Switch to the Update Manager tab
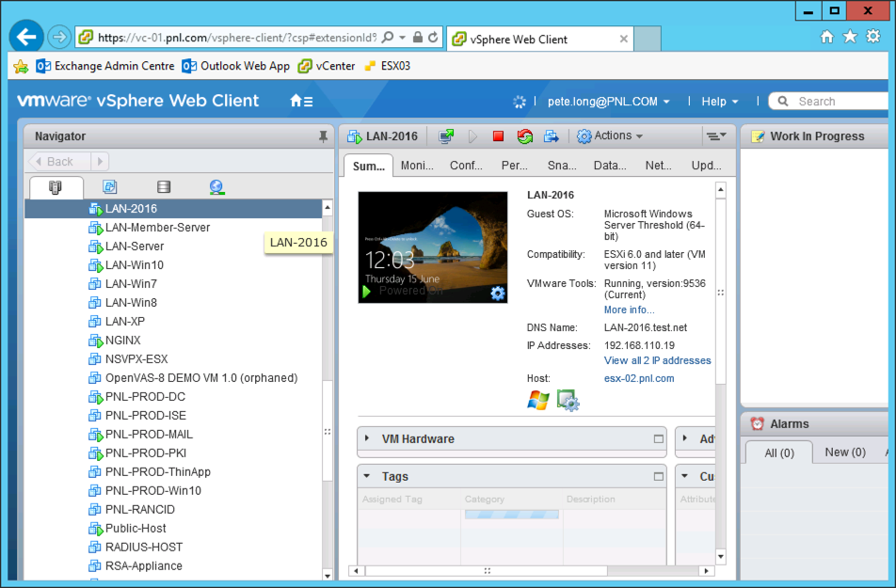The width and height of the screenshot is (896, 588). pyautogui.click(x=706, y=166)
